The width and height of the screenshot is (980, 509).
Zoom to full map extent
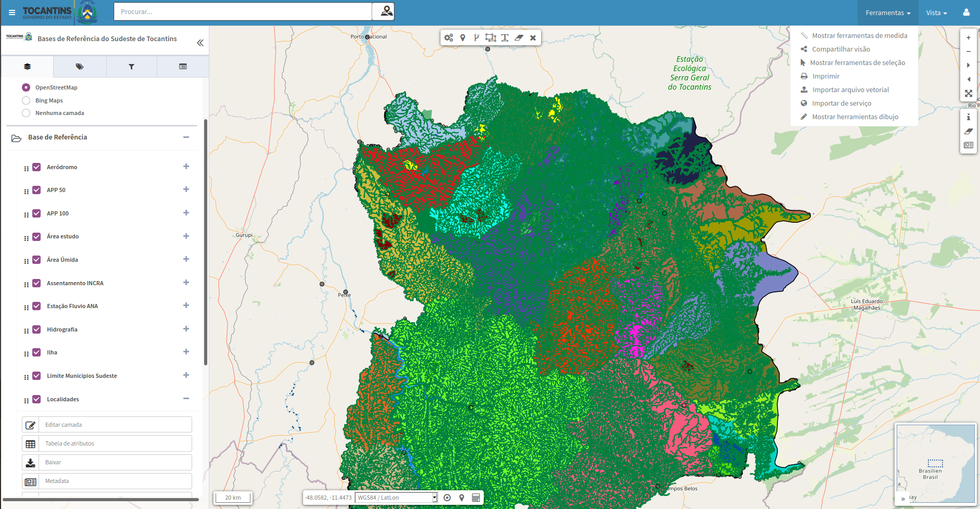(969, 94)
